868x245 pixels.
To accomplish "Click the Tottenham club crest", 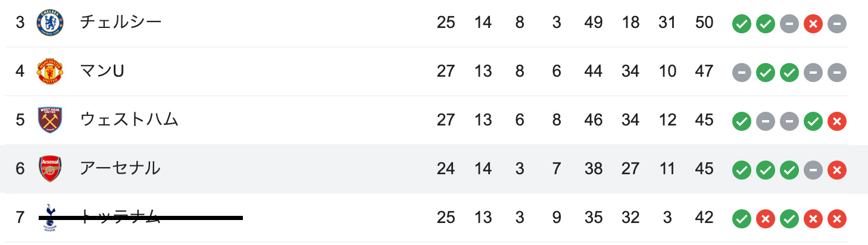I will (49, 218).
